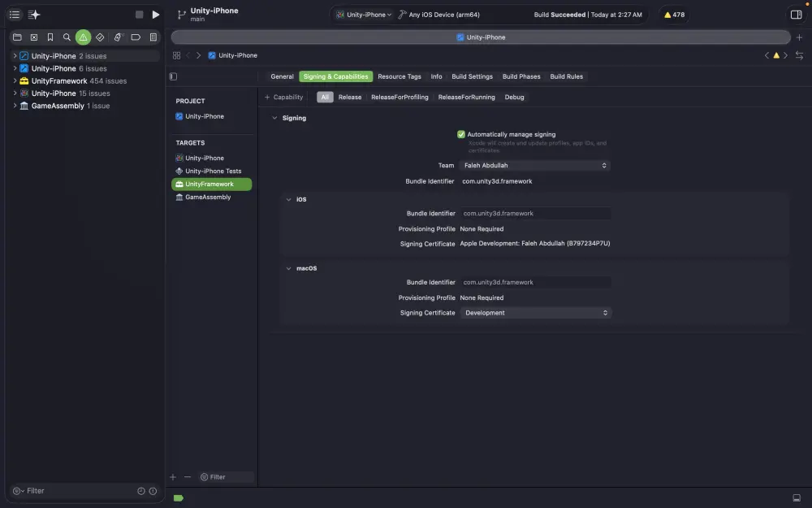The image size is (812, 508).
Task: Open the Build Rules tab
Action: pos(566,76)
